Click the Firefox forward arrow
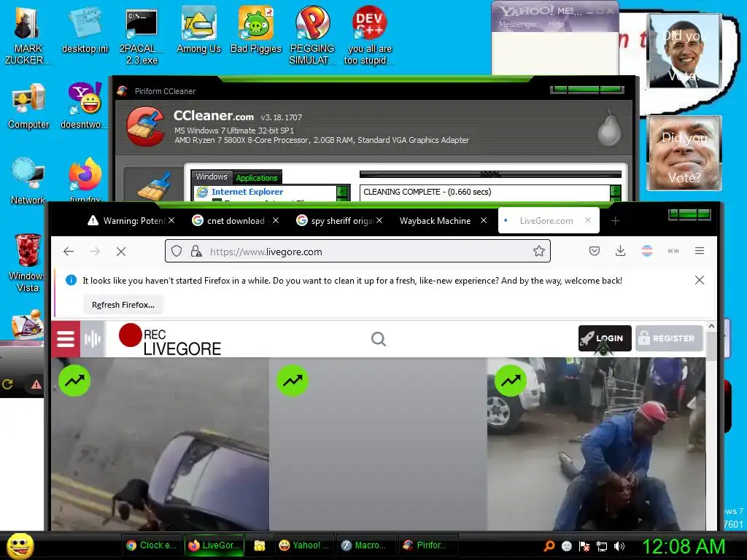Image resolution: width=747 pixels, height=560 pixels. (95, 252)
